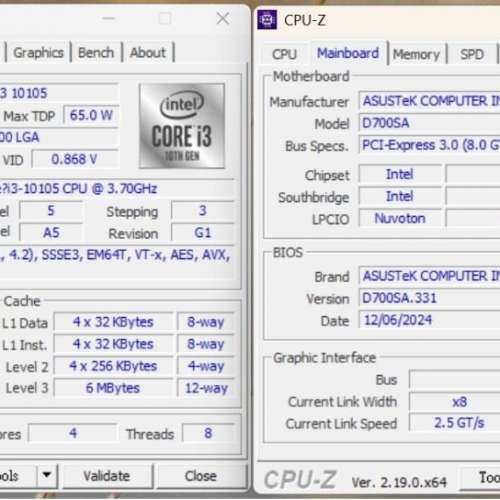Select the Mainboard tab
The height and width of the screenshot is (500, 500).
(348, 53)
